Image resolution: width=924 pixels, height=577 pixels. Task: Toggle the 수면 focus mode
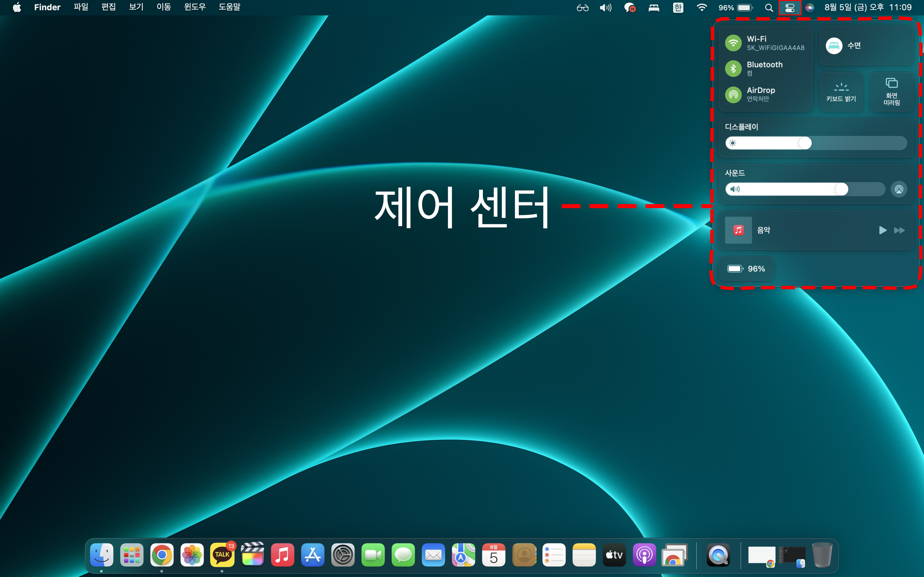[834, 46]
